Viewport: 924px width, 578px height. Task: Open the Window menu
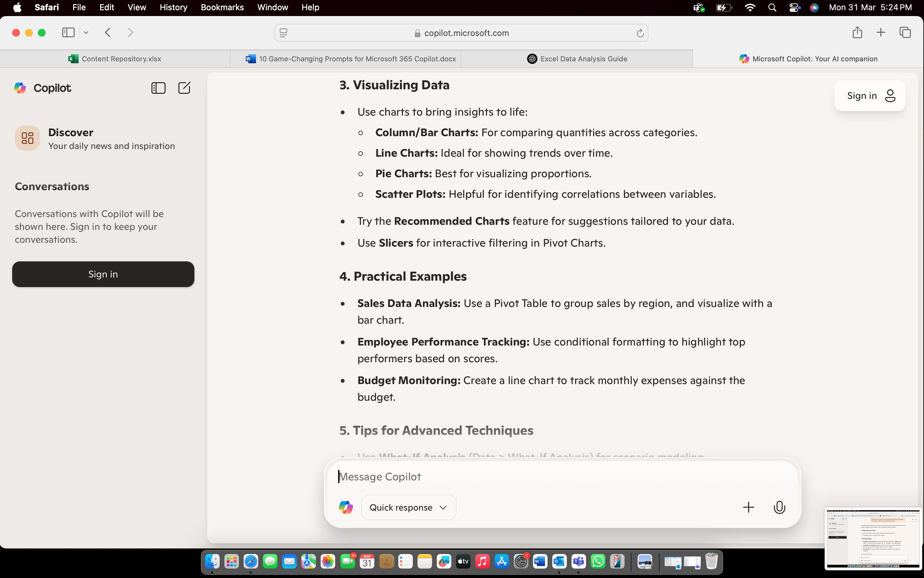point(273,8)
